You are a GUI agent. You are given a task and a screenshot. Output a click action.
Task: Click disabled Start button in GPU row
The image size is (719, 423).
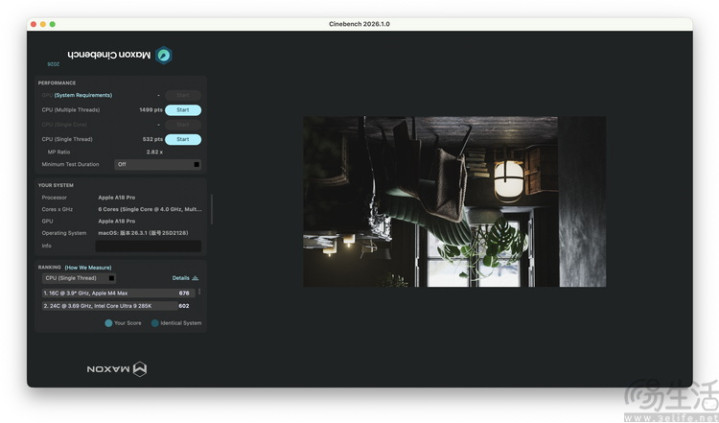pos(183,95)
